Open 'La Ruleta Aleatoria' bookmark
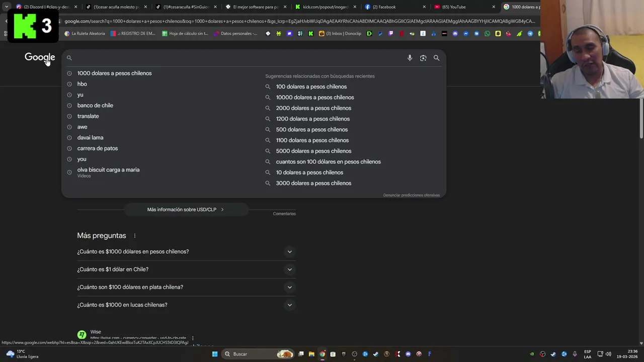This screenshot has width=644, height=362. tap(85, 34)
